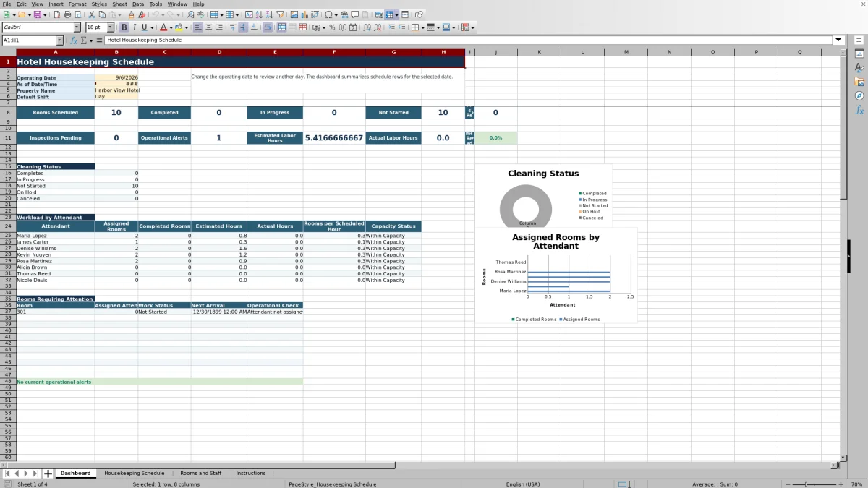
Task: Click the Sort Ascending icon
Action: click(x=259, y=14)
